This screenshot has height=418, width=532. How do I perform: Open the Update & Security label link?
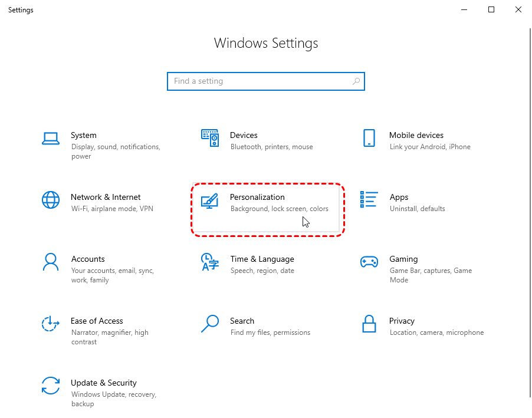click(x=103, y=383)
